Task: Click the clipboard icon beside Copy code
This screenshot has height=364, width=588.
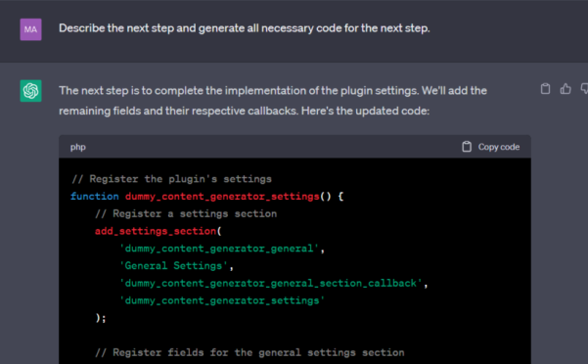Action: (467, 147)
